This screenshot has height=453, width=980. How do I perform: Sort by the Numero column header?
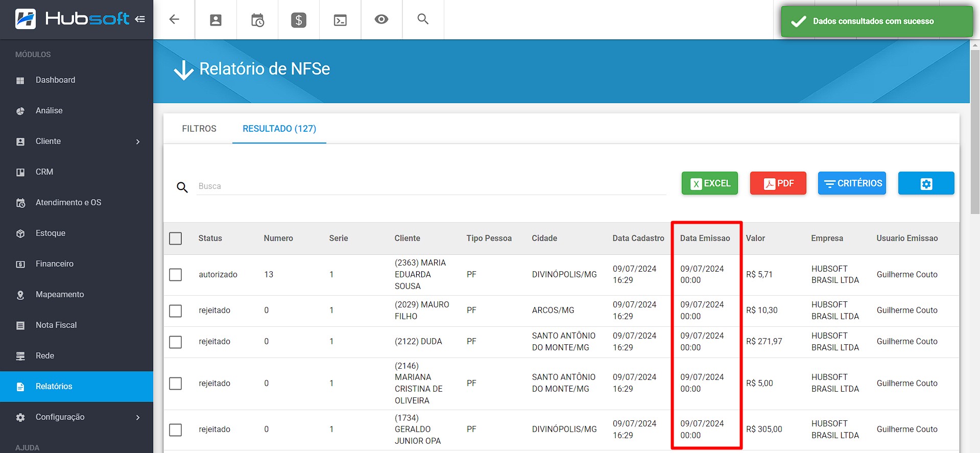[x=278, y=239]
